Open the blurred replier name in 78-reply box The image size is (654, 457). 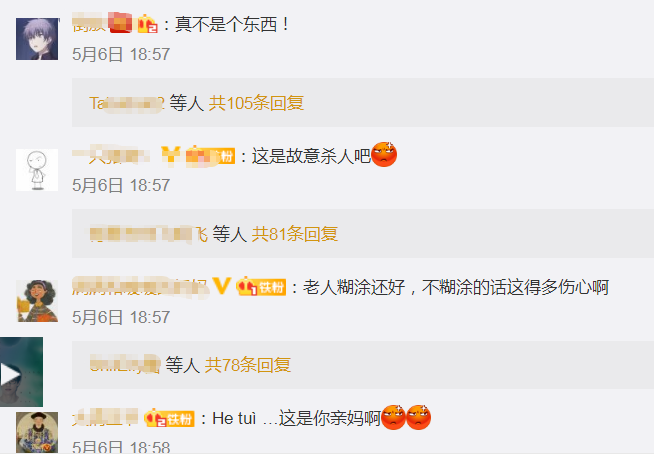click(125, 365)
